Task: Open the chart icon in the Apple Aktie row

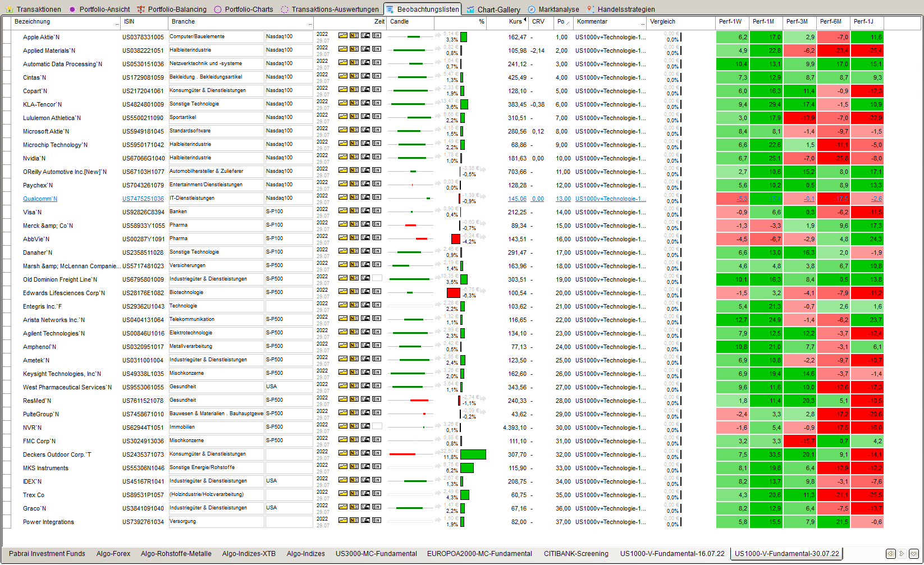Action: (343, 35)
